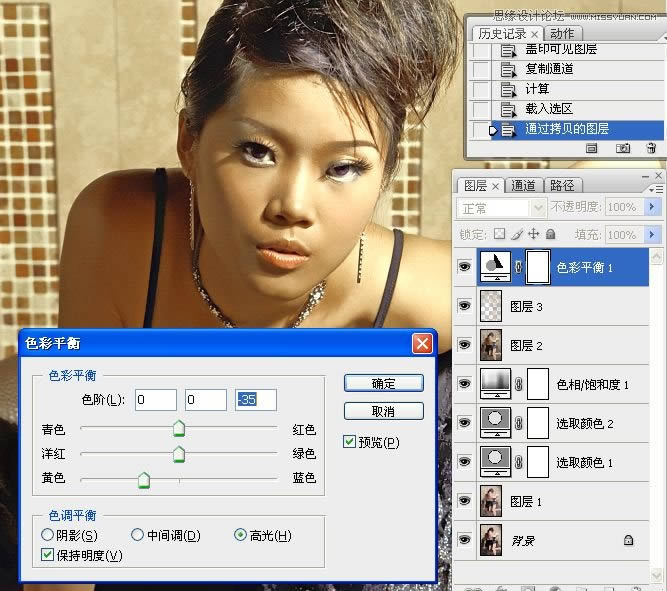Click the yellow-blue slider handle

[143, 481]
